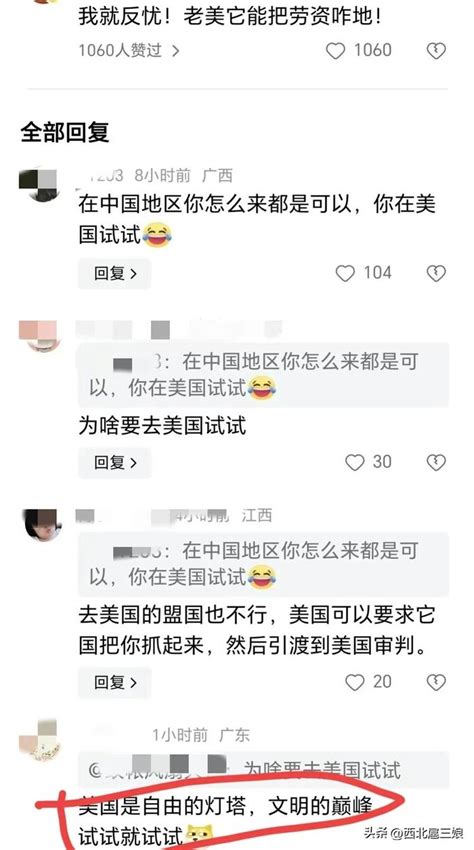This screenshot has height=850, width=474.
Task: Like the Guangxi comment with 104 likes
Action: [345, 273]
